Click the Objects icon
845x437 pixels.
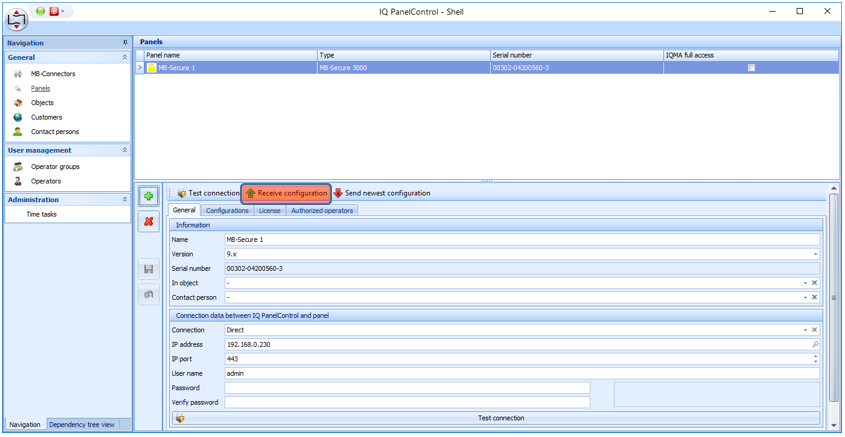pyautogui.click(x=18, y=103)
